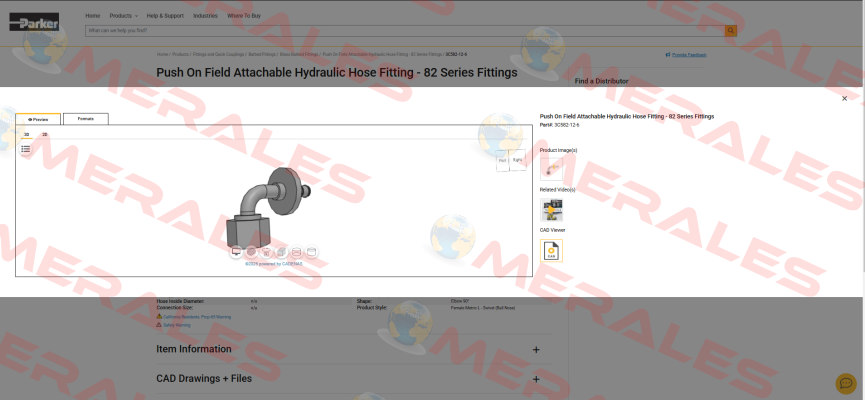Open Help & Support menu
Screen dimensions: 865x400
[165, 16]
